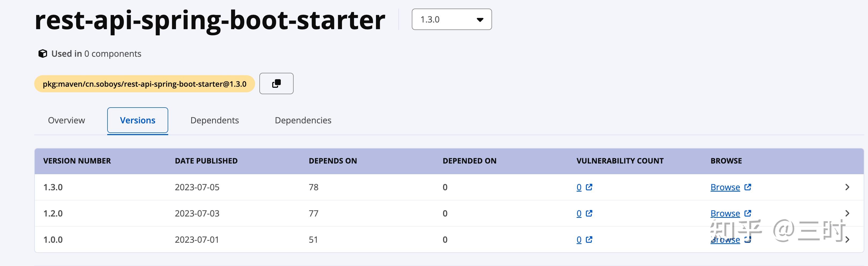
Task: Open the version selector showing 1.3.0
Action: [x=452, y=20]
